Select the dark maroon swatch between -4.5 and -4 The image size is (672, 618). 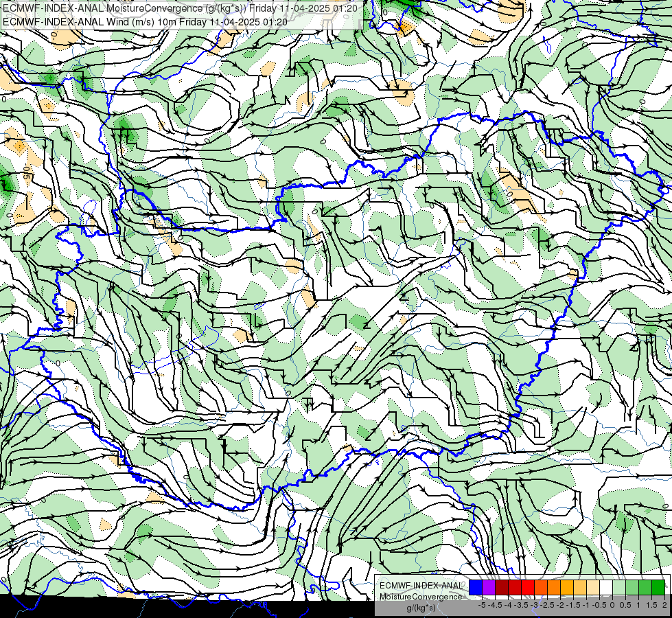coord(502,587)
